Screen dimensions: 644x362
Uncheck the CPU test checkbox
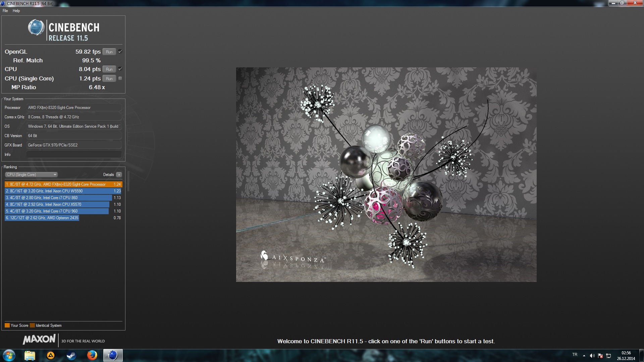coord(120,69)
